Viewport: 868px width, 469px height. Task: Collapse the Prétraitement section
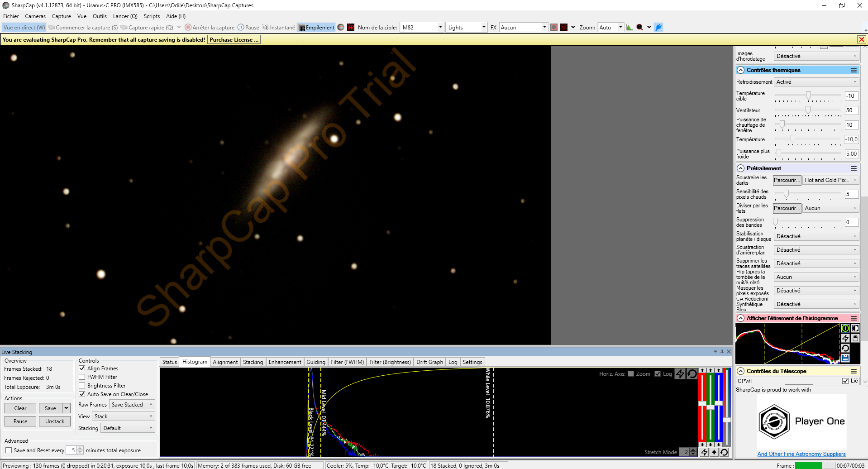[x=741, y=168]
